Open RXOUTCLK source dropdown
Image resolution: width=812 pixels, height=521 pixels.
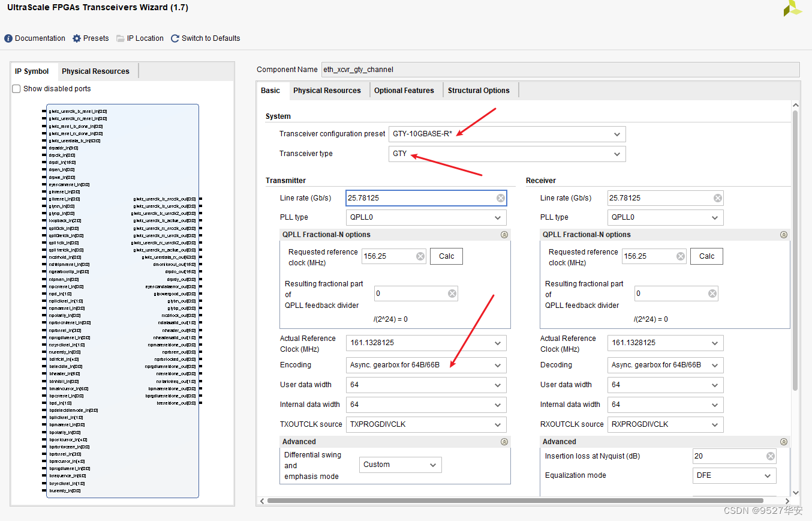666,424
